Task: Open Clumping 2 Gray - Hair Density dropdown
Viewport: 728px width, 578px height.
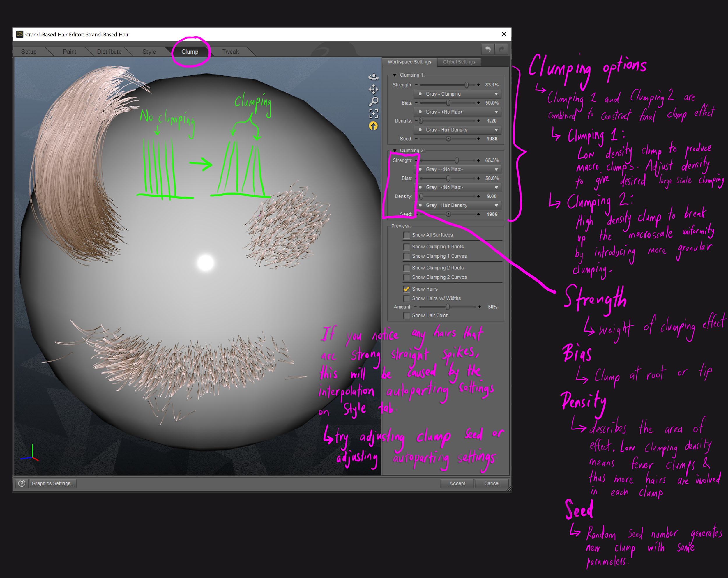Action: tap(458, 205)
